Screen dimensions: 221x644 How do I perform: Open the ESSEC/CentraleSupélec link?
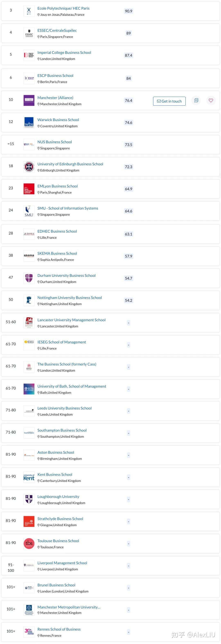click(57, 31)
